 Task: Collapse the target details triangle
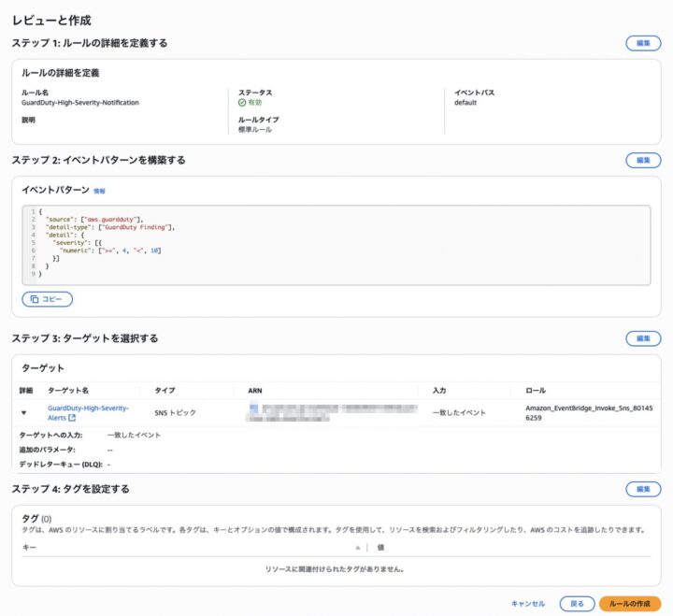pyautogui.click(x=24, y=409)
